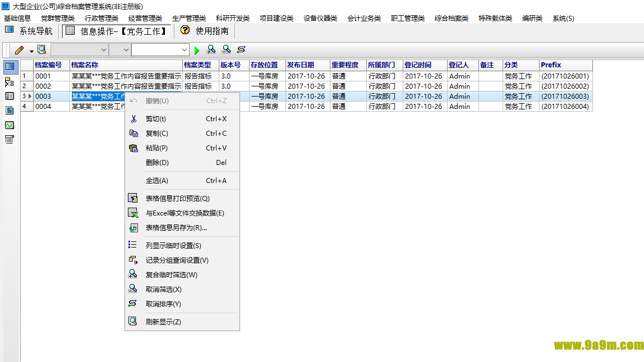This screenshot has height=362, width=644.
Task: Open the 综合档案类 menu
Action: click(x=452, y=19)
